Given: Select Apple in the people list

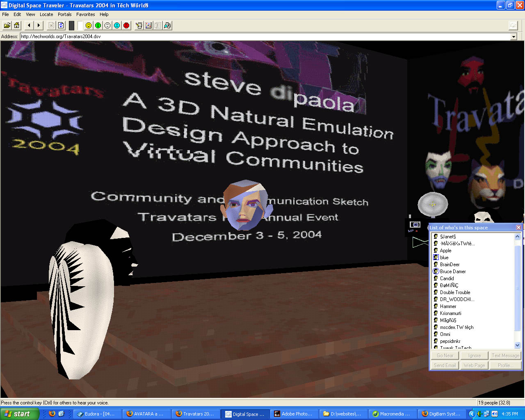Looking at the screenshot, I should tap(445, 251).
